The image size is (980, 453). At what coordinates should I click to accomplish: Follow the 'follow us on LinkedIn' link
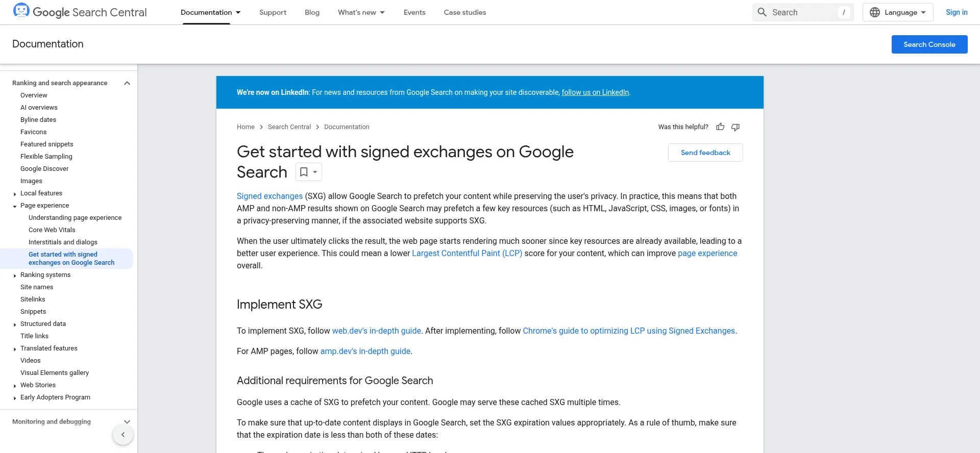click(x=595, y=92)
